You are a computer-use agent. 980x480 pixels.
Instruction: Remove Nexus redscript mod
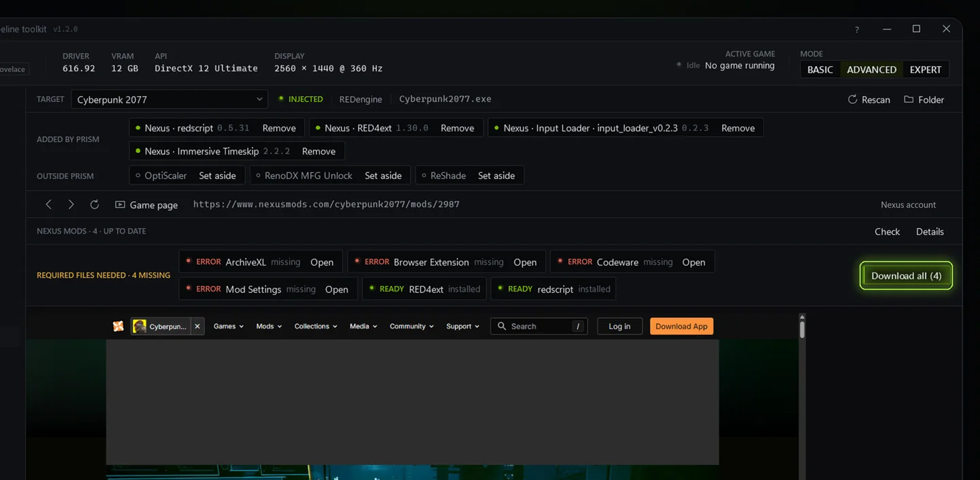pos(279,128)
